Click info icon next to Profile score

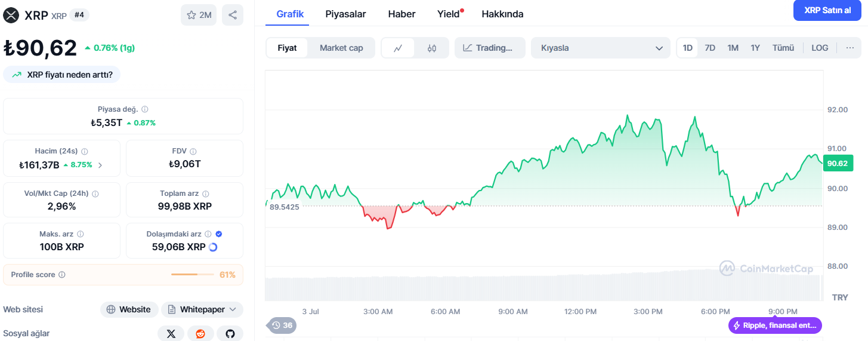click(x=62, y=275)
